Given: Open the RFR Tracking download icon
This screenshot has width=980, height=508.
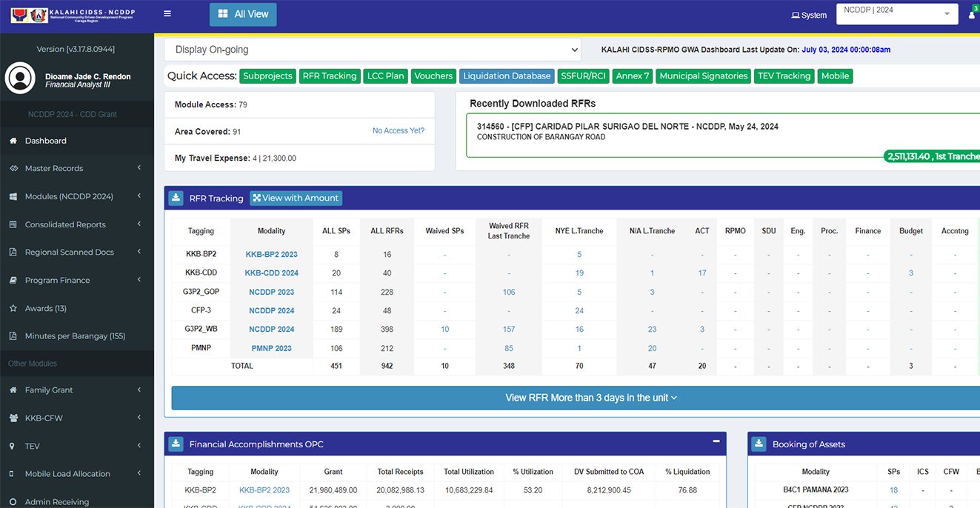Looking at the screenshot, I should [176, 198].
